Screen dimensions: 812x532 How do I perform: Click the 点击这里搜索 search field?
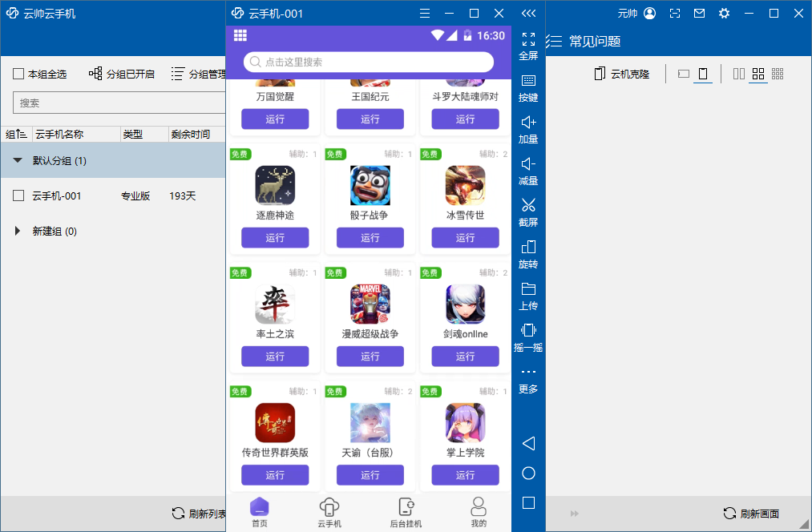369,62
